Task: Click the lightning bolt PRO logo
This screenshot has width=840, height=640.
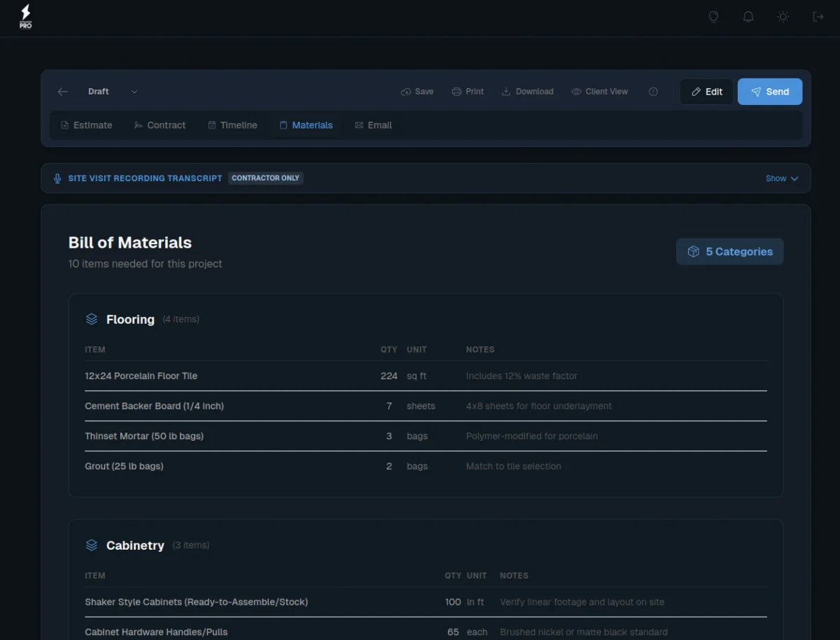Action: click(x=25, y=17)
